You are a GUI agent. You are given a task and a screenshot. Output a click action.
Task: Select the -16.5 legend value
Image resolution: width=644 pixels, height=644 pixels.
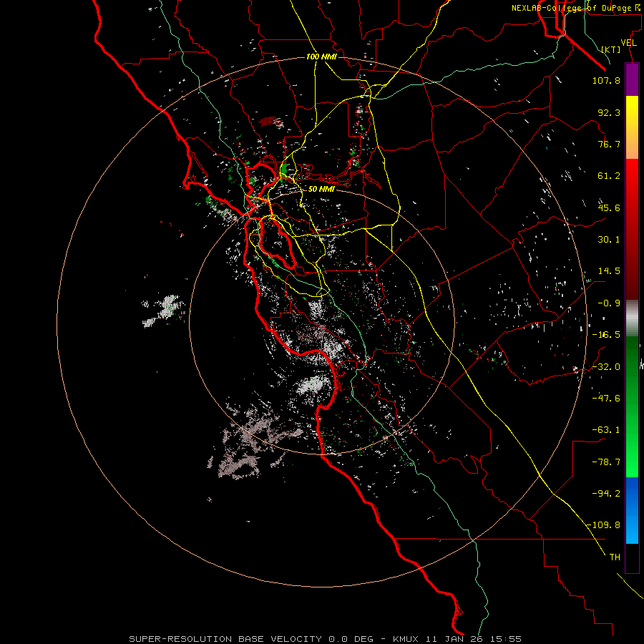606,335
